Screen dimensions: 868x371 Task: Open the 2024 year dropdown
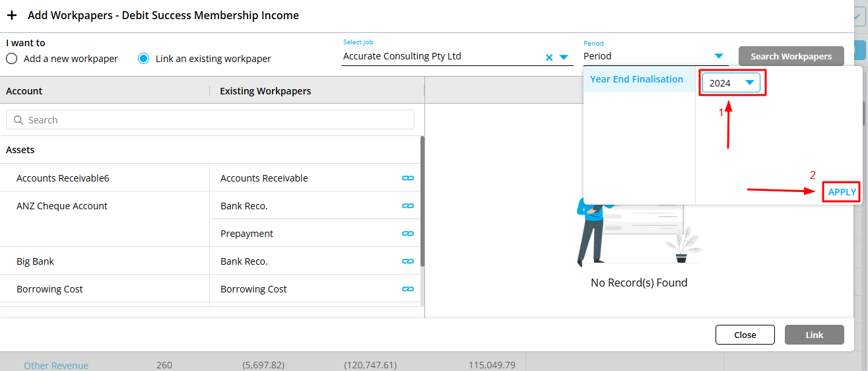[749, 83]
